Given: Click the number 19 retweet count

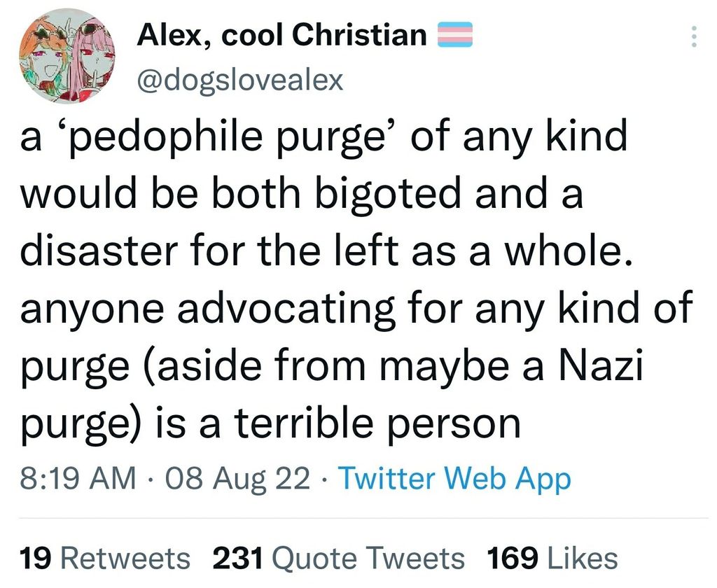Looking at the screenshot, I should coord(35,559).
